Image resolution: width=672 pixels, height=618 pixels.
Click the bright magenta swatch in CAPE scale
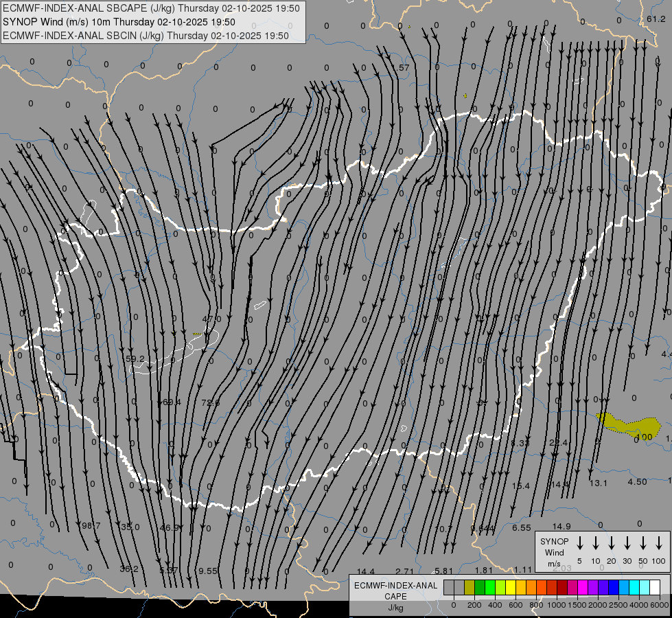pyautogui.click(x=583, y=587)
